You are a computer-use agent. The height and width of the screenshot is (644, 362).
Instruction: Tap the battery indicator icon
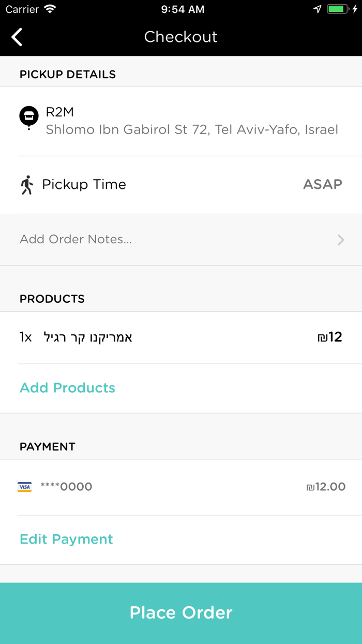pos(338,9)
